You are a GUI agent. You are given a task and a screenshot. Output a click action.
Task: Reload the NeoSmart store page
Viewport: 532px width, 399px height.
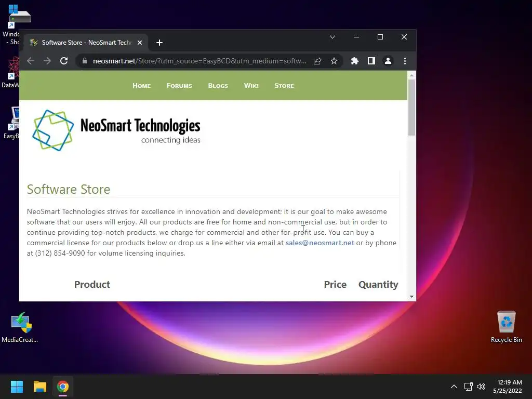64,61
